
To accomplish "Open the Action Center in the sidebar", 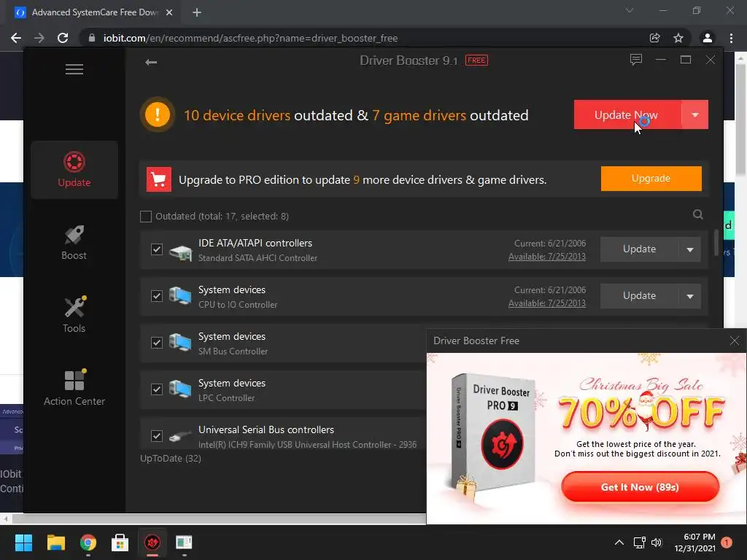I will 74,388.
